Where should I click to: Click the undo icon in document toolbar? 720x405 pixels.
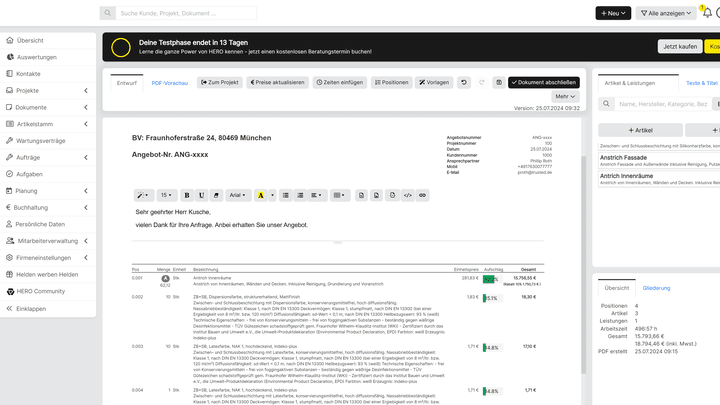coord(463,82)
